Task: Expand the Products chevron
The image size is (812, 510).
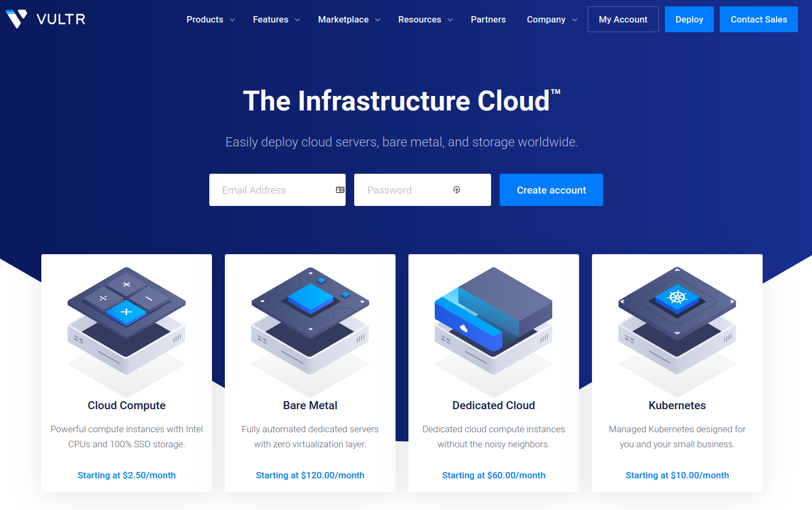Action: coord(232,20)
